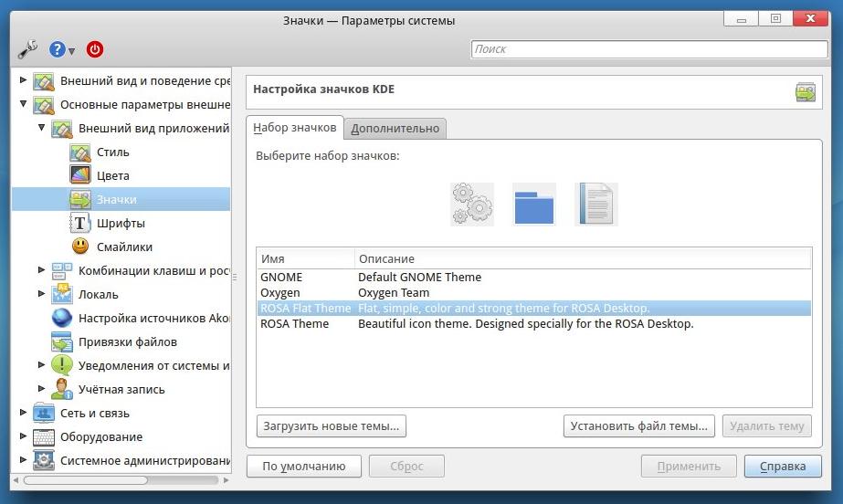Click the red power quit icon
843x504 pixels.
coord(95,49)
